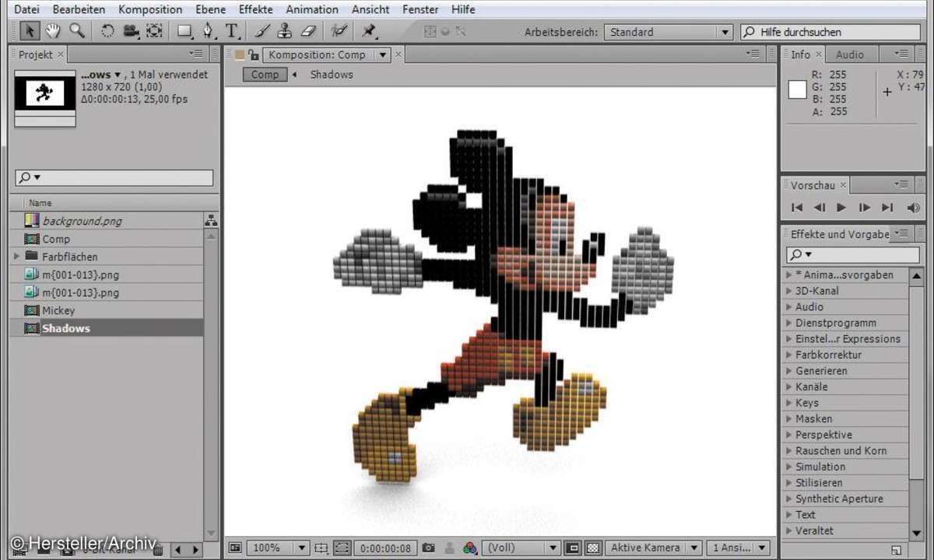Click the Shadows breadcrumb in viewer
Image resolution: width=934 pixels, height=560 pixels.
tap(332, 75)
